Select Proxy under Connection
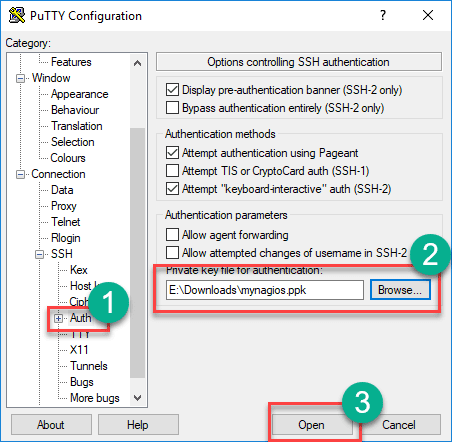The height and width of the screenshot is (442, 452). pos(64,206)
